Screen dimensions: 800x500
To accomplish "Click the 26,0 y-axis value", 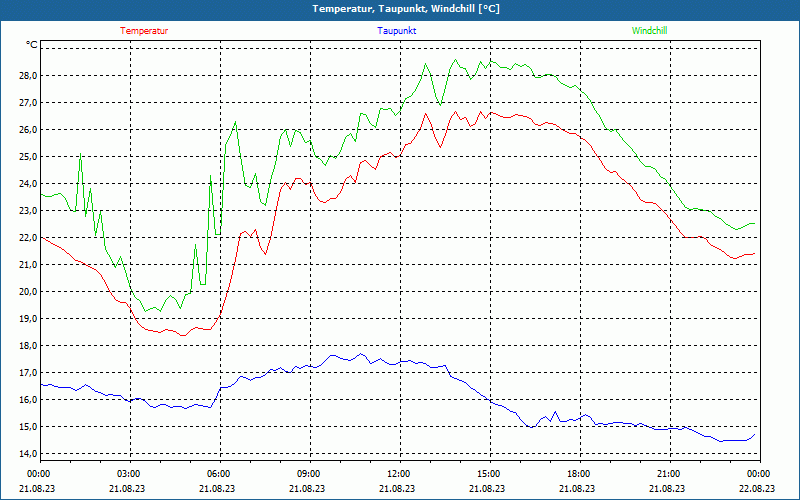I will tap(28, 130).
